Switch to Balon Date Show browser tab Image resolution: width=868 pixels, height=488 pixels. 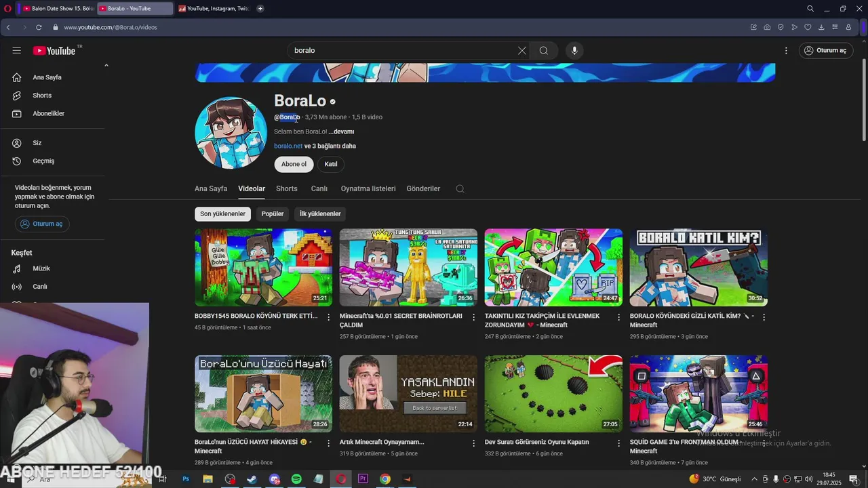click(x=58, y=9)
